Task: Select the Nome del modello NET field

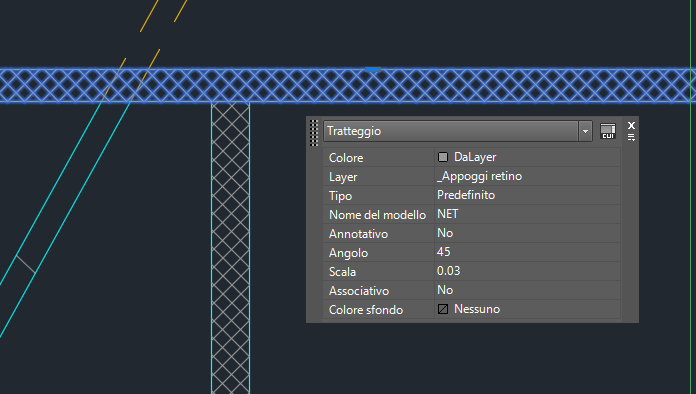Action: tap(527, 214)
